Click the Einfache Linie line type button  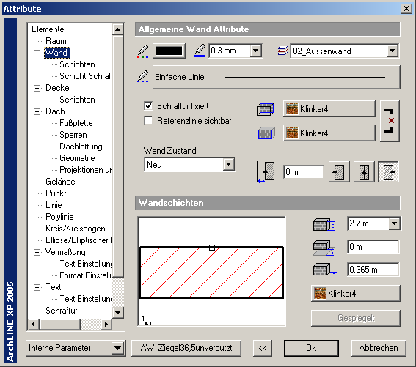click(276, 77)
